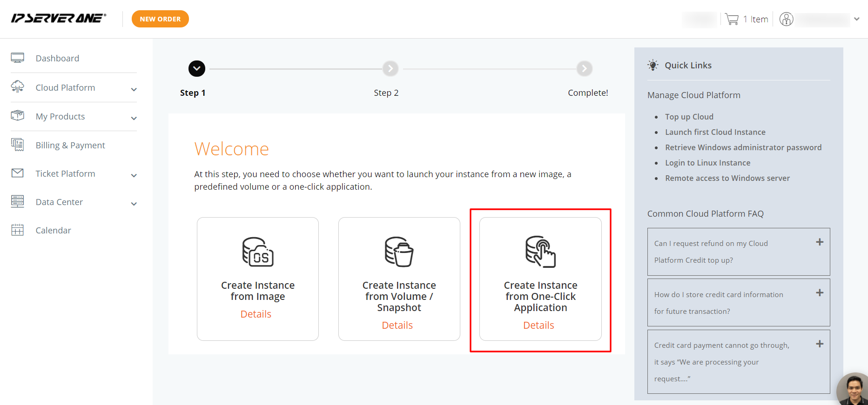This screenshot has width=868, height=405.
Task: Expand the store credit card information FAQ
Action: coord(820,293)
